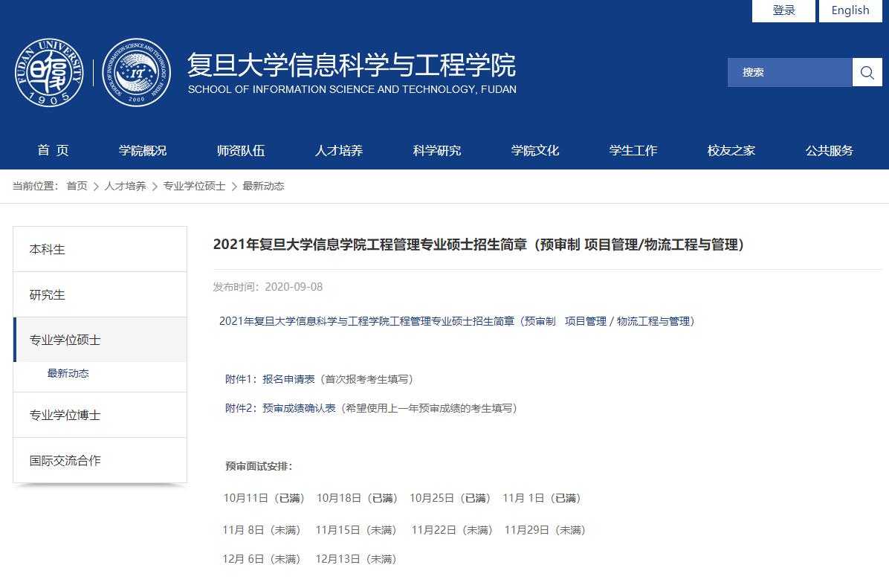Open 专业学位博士 in the sidebar
The height and width of the screenshot is (588, 889).
[x=65, y=415]
